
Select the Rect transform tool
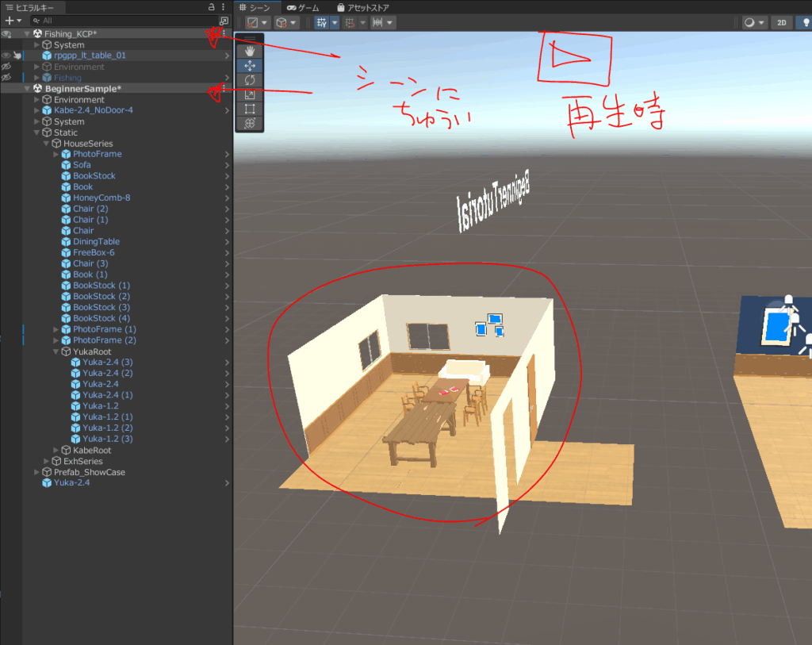point(249,109)
